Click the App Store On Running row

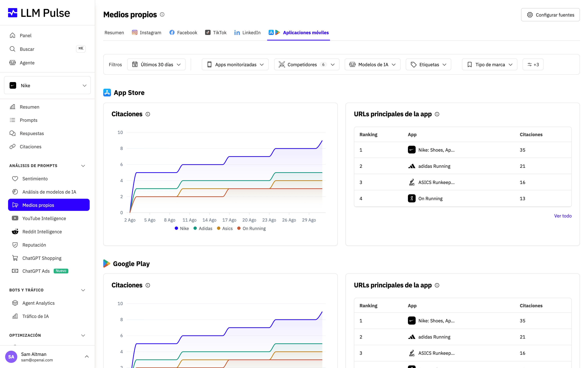pyautogui.click(x=463, y=198)
